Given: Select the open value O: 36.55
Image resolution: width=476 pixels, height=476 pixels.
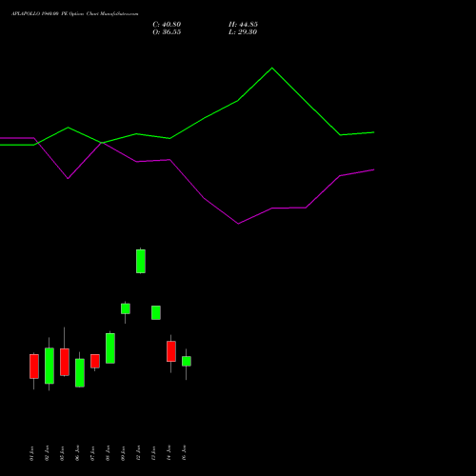Looking at the screenshot, I should 167,32.
